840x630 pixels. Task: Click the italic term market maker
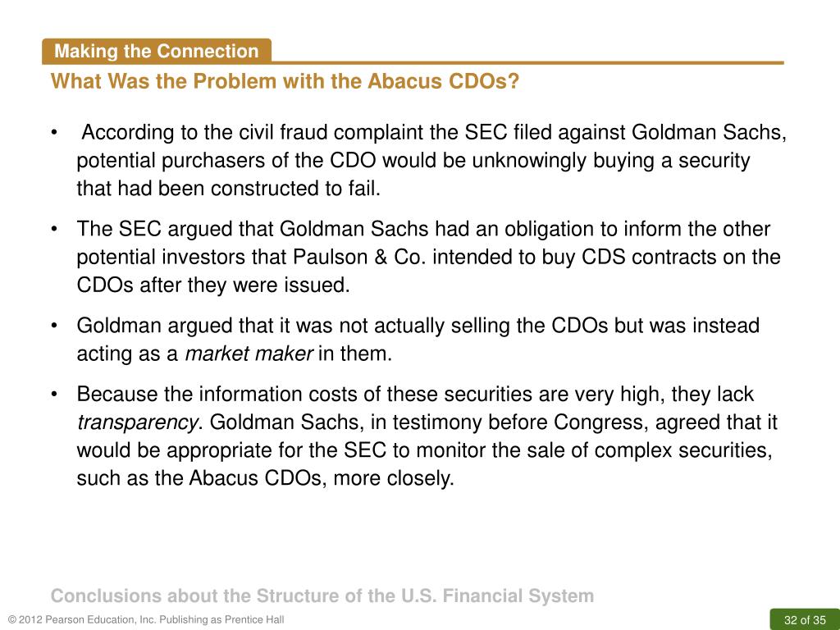(249, 354)
